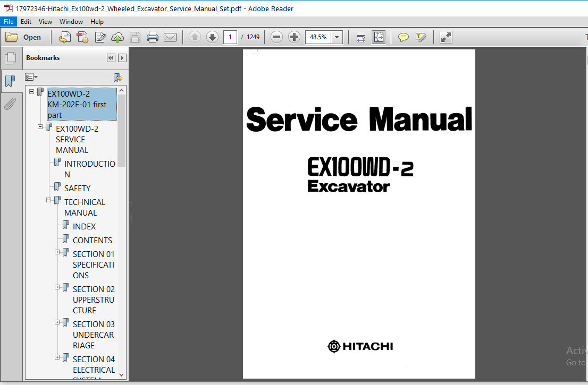Click the zoom percentage field
The height and width of the screenshot is (385, 588).
[318, 37]
